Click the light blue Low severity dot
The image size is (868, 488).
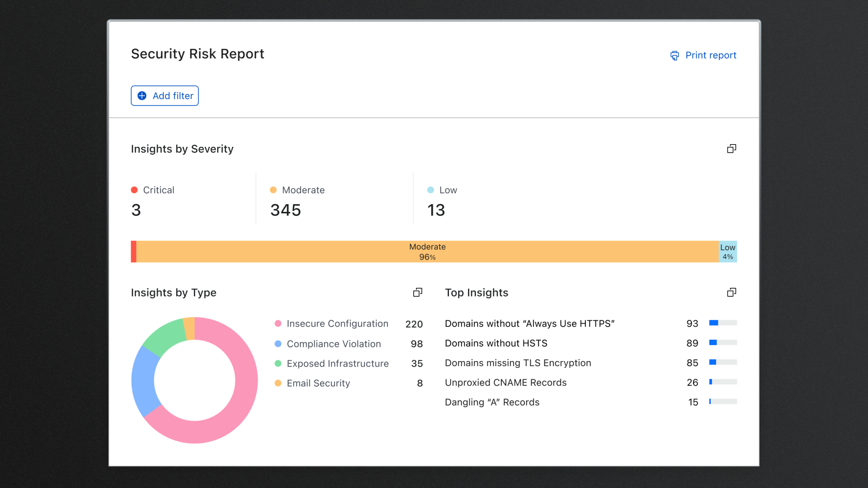(430, 190)
